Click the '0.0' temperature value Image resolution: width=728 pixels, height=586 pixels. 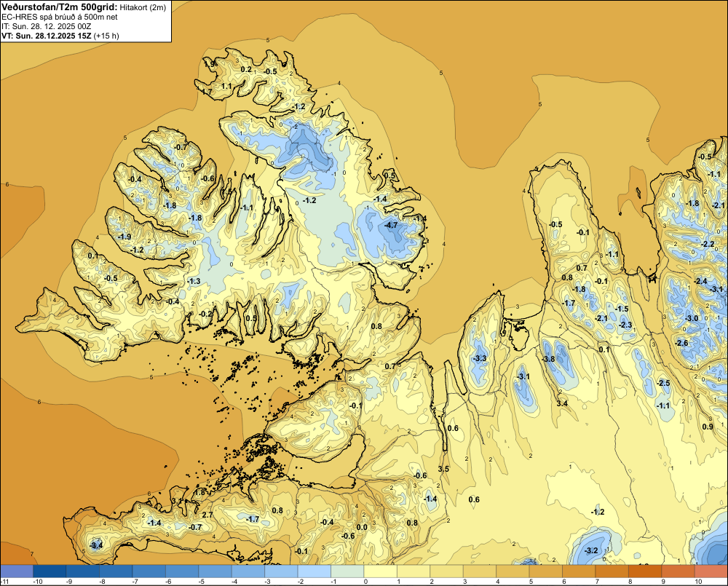362,528
